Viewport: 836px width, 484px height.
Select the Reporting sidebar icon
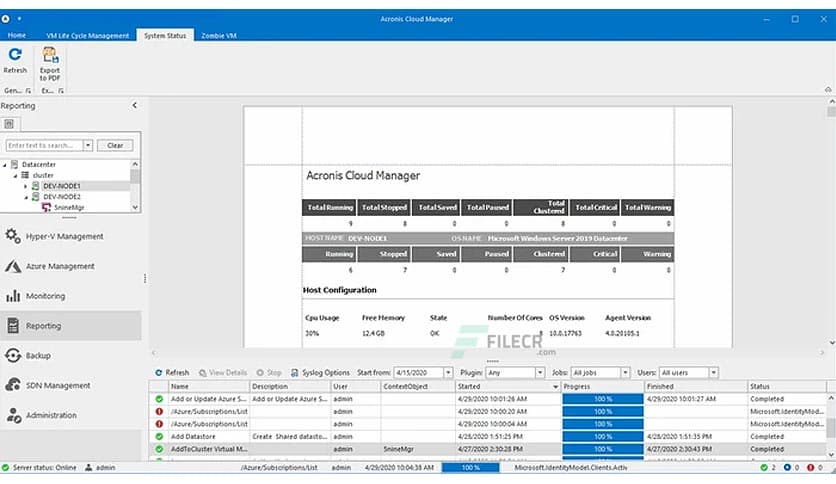[x=13, y=325]
